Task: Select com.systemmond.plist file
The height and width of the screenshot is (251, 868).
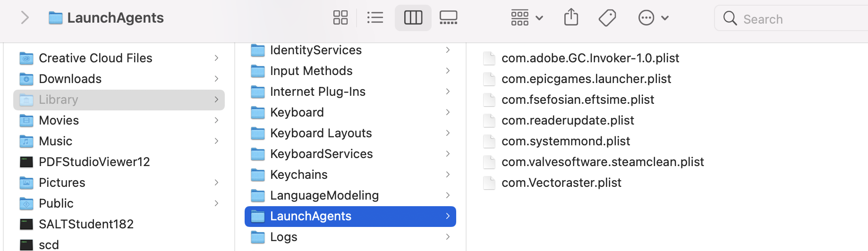Action: [x=565, y=141]
